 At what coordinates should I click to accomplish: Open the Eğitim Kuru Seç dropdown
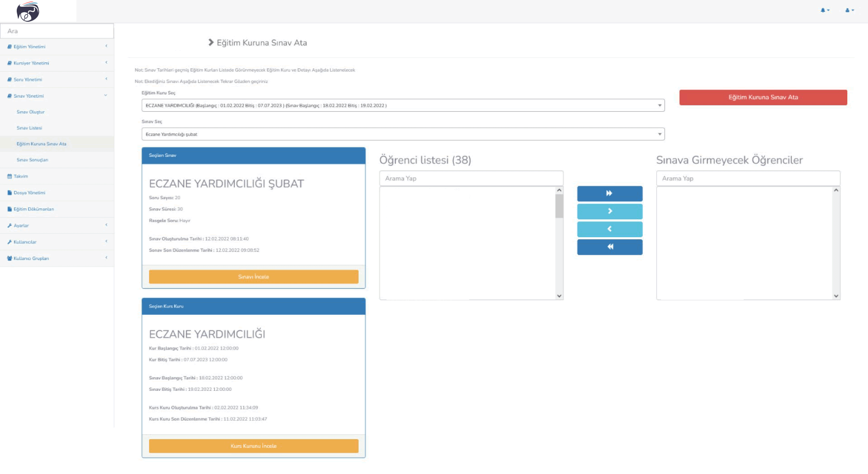(x=402, y=105)
